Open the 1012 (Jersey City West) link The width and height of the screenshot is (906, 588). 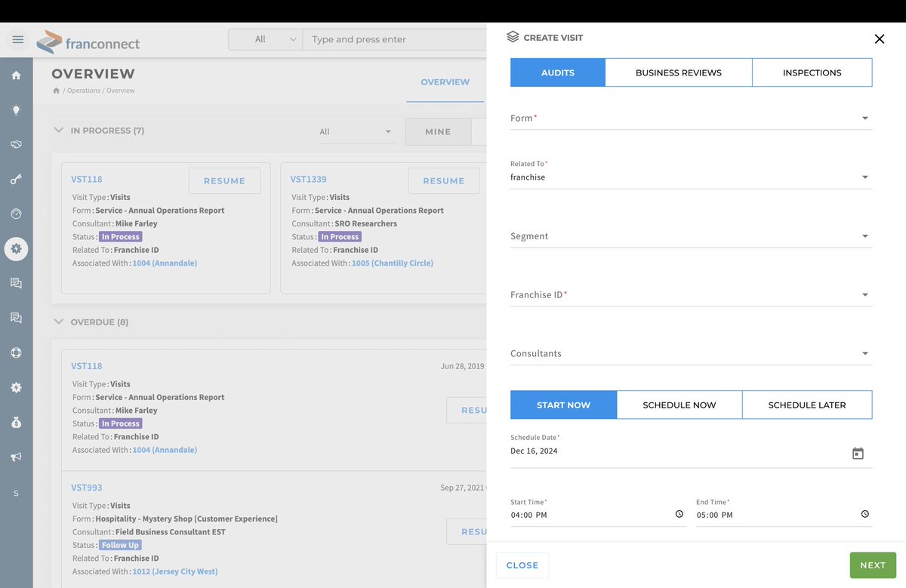click(x=175, y=571)
